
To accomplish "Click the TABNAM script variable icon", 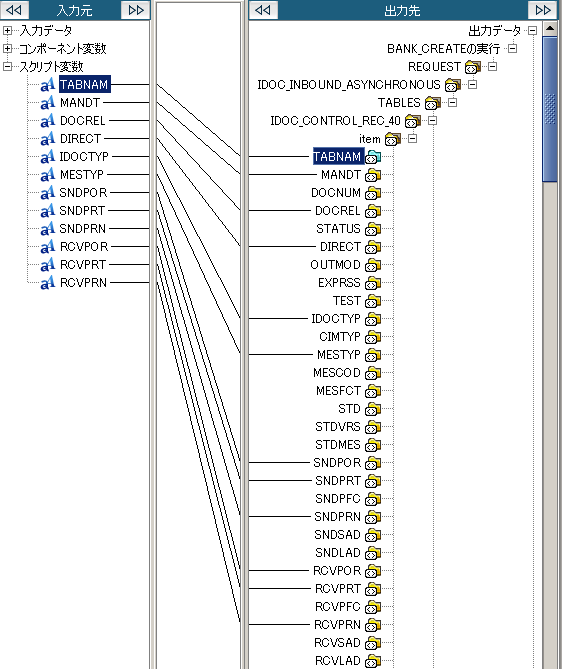I will click(48, 84).
